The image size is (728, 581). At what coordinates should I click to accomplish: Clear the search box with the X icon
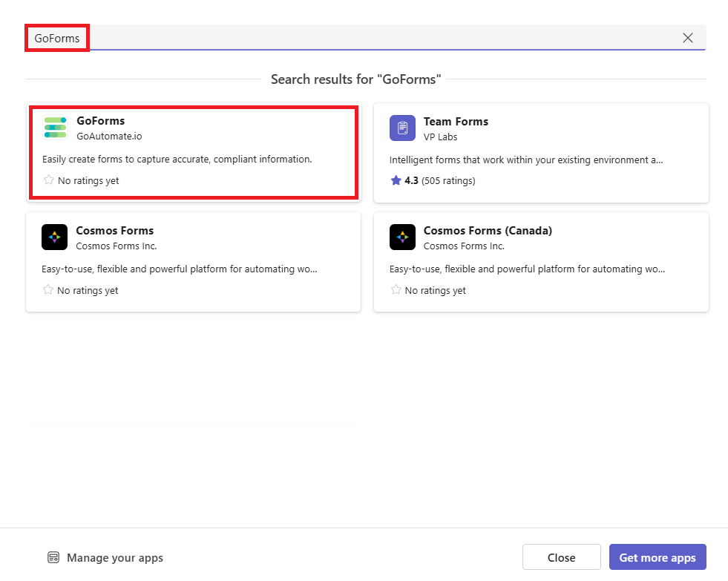click(688, 38)
